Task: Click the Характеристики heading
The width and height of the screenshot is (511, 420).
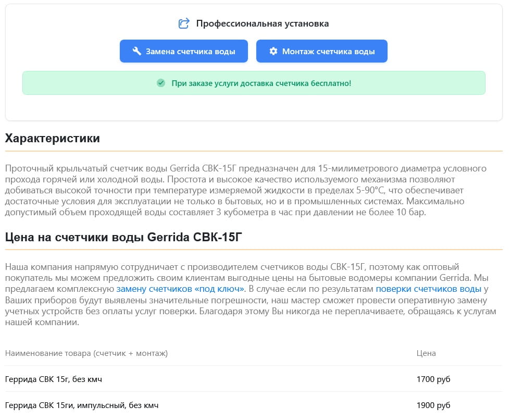Action: [53, 138]
